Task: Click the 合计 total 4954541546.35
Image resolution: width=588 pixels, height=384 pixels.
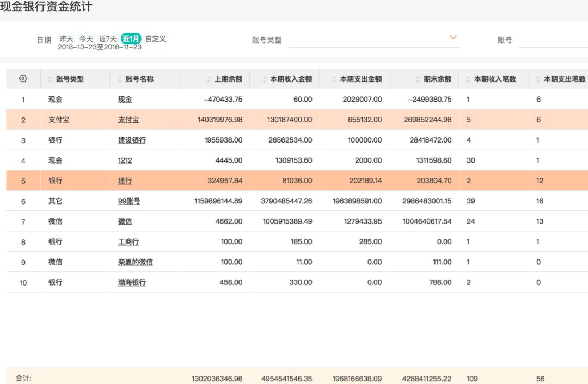Action: (287, 379)
